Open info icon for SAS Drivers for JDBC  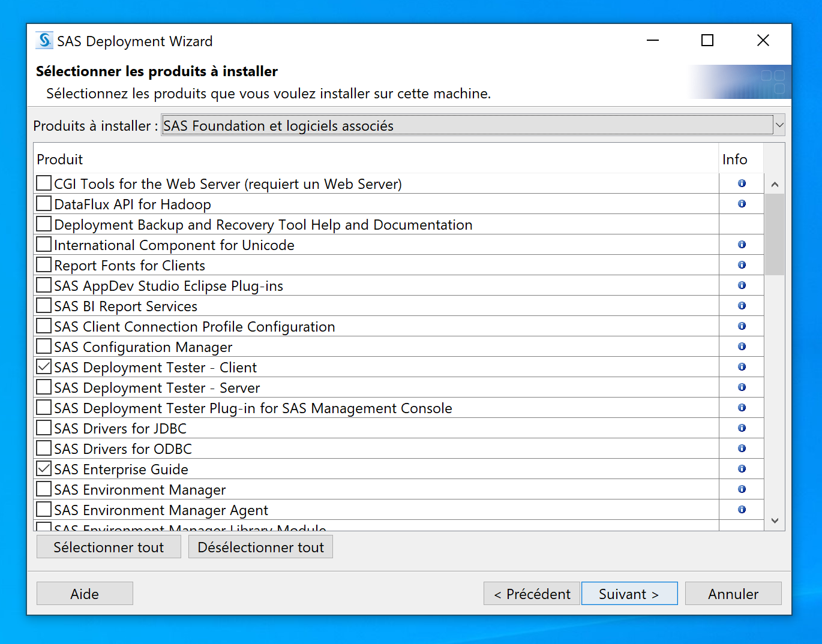tap(742, 428)
